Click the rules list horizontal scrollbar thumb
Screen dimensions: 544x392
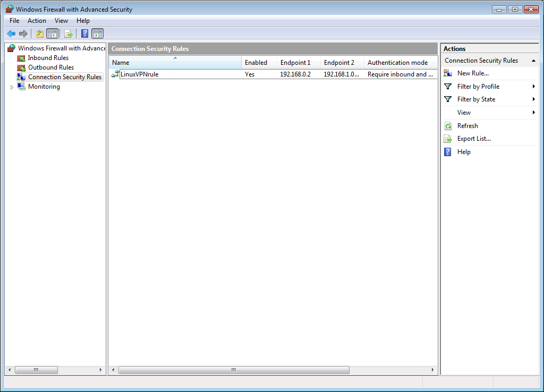pyautogui.click(x=234, y=370)
